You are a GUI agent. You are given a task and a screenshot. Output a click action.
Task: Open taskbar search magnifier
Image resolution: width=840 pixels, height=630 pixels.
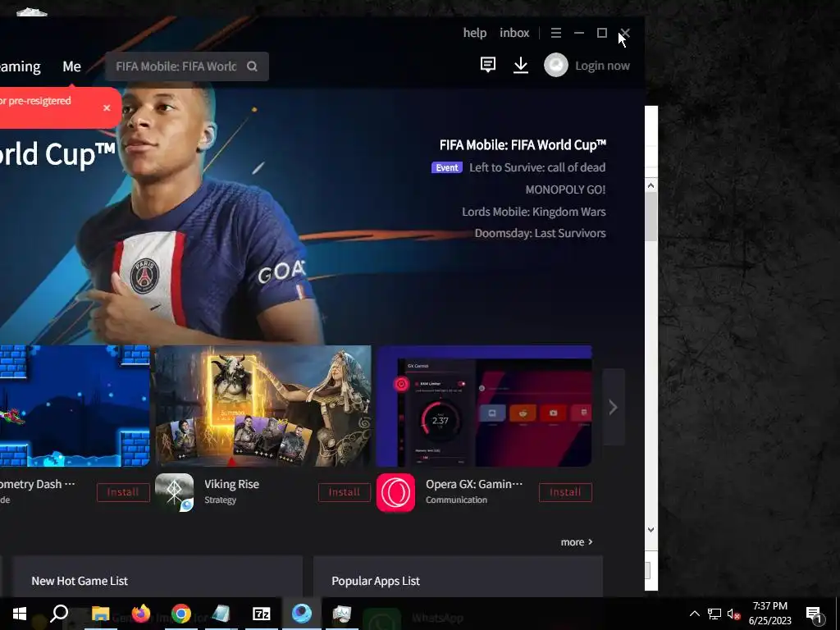point(59,614)
